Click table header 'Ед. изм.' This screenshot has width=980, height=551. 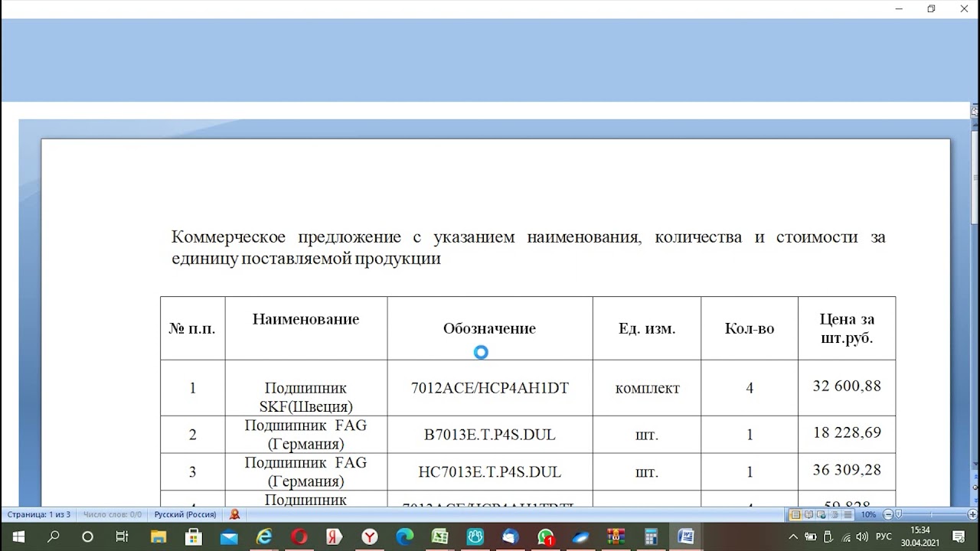click(647, 328)
